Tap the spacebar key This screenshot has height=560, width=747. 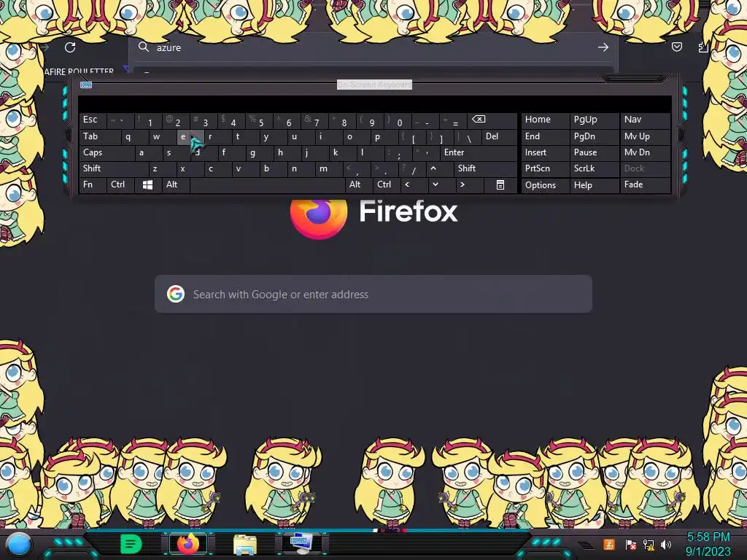click(x=267, y=184)
